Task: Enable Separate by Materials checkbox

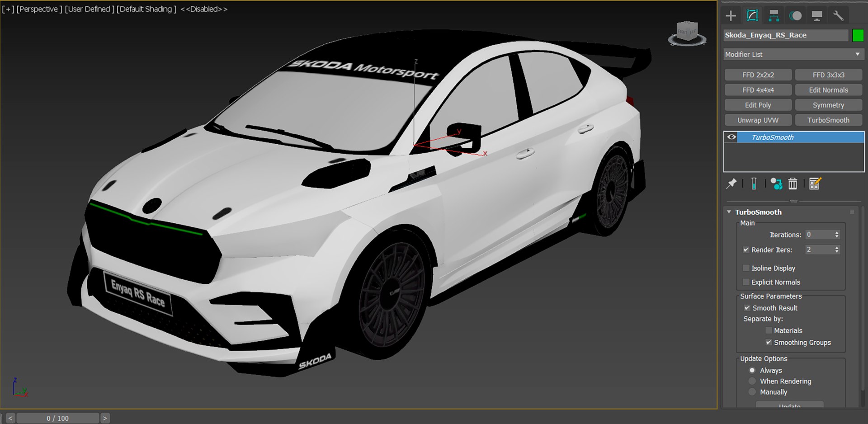Action: (x=769, y=330)
